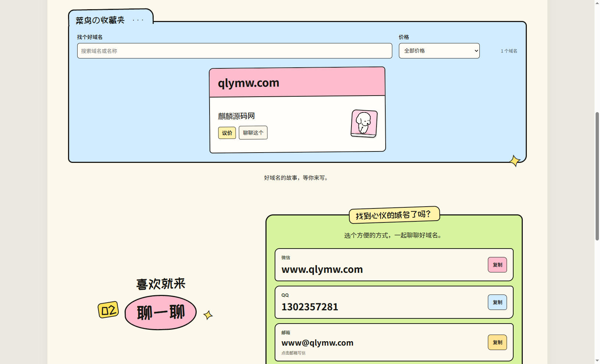This screenshot has width=600, height=364.
Task: Click the 1个域名 count label
Action: [x=509, y=51]
